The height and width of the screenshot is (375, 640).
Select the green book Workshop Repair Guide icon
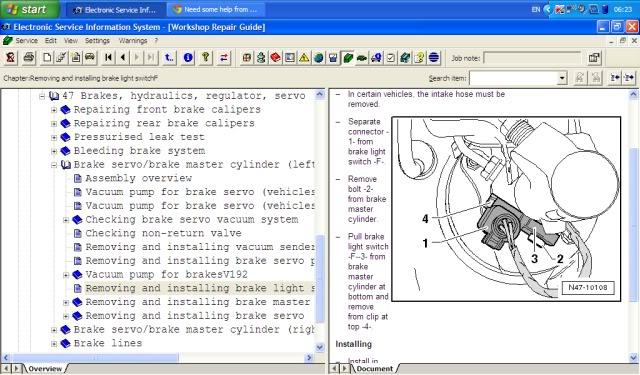(x=348, y=58)
